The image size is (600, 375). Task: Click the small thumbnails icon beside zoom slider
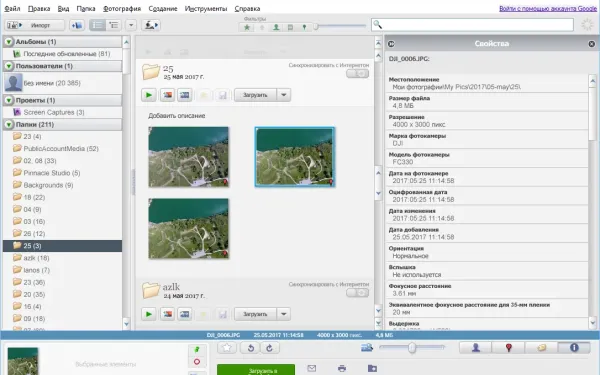coord(367,347)
